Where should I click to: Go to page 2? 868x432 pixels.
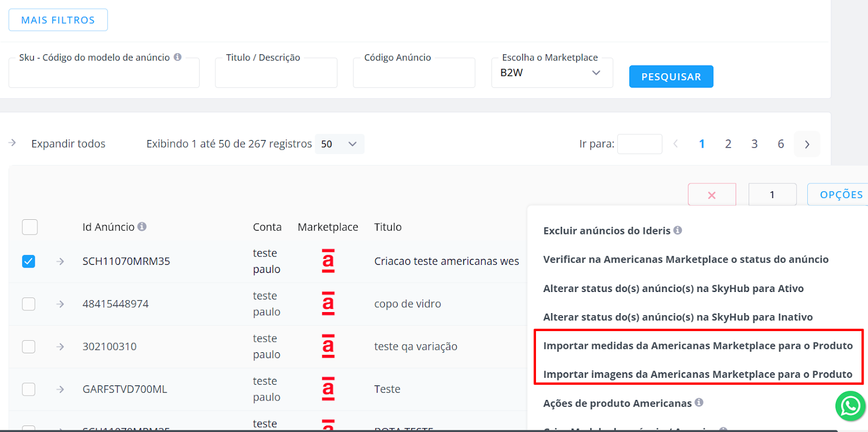728,144
